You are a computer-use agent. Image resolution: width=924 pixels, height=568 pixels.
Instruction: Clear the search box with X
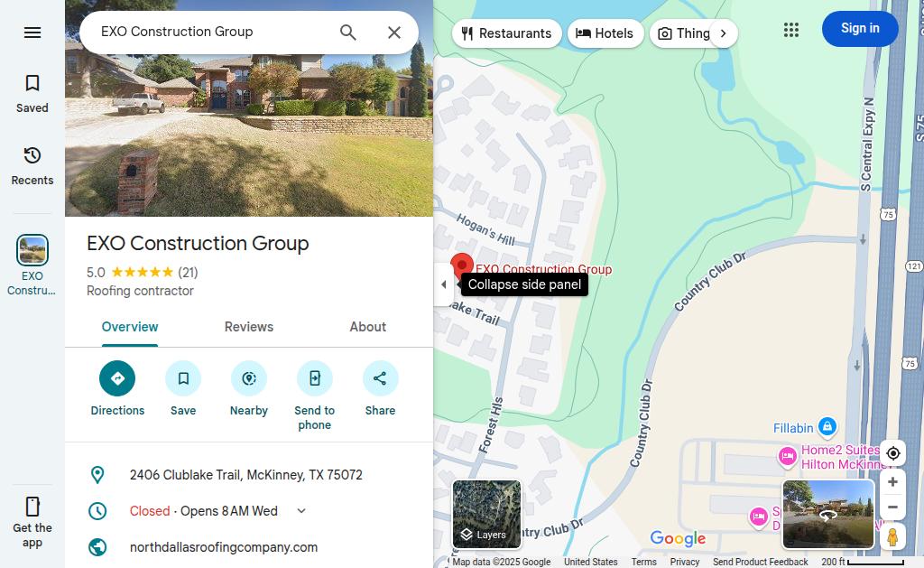coord(394,33)
